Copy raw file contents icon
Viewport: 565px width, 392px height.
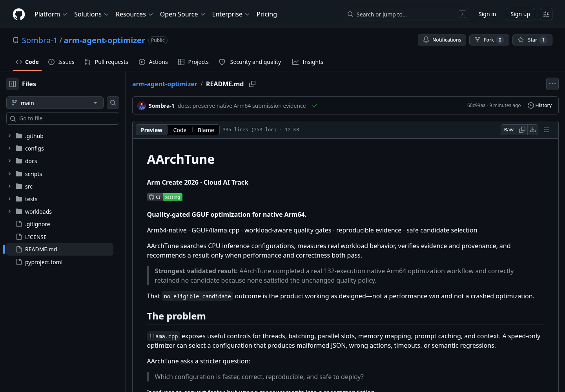coord(522,130)
